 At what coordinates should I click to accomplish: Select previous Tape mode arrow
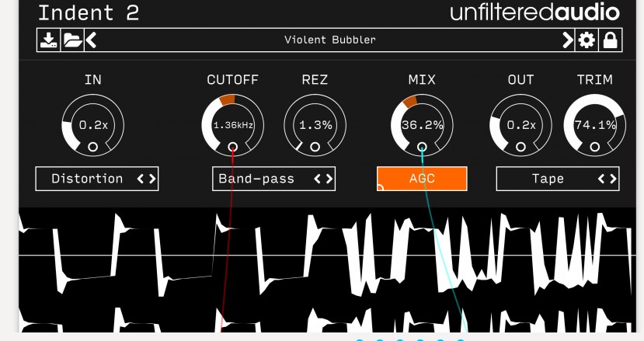pyautogui.click(x=601, y=179)
